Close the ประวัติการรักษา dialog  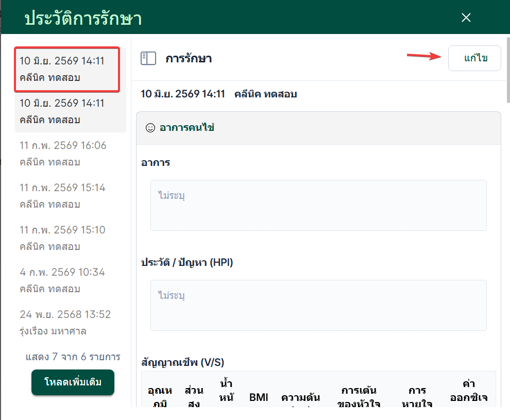tap(466, 18)
